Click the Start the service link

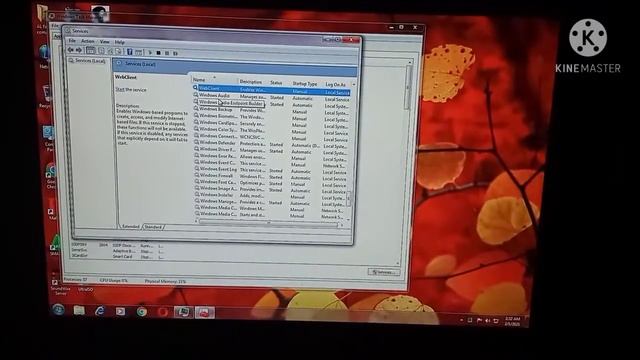click(131, 89)
